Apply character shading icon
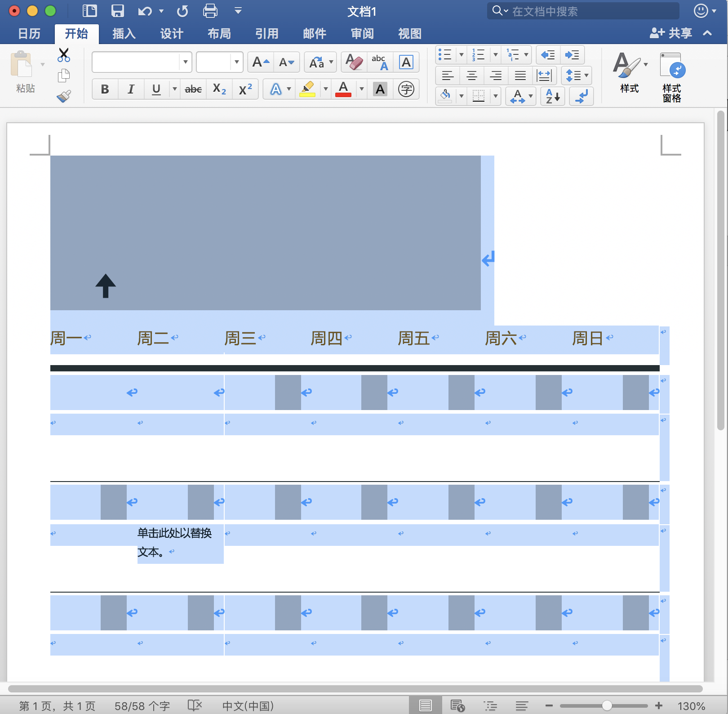The image size is (728, 714). coord(380,89)
